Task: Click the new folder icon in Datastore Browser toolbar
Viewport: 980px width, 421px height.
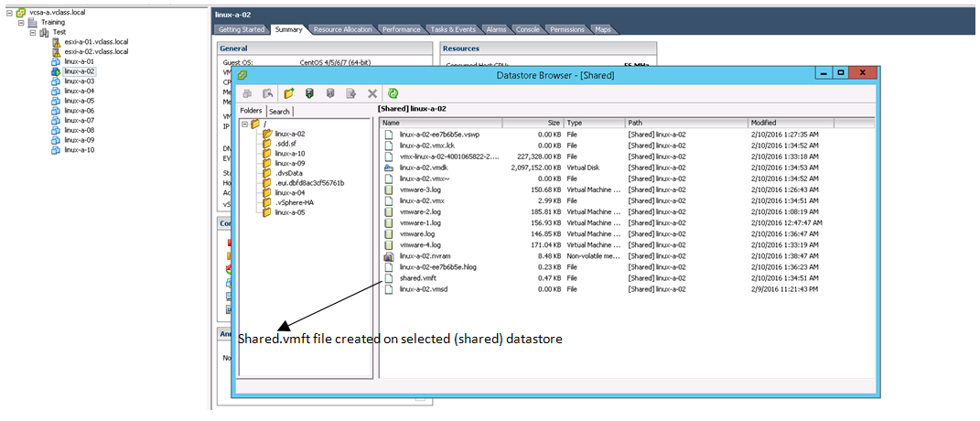Action: (289, 93)
